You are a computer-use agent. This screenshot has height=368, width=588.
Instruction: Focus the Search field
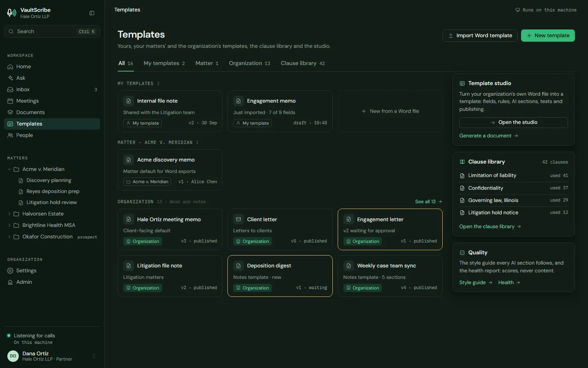tap(52, 31)
